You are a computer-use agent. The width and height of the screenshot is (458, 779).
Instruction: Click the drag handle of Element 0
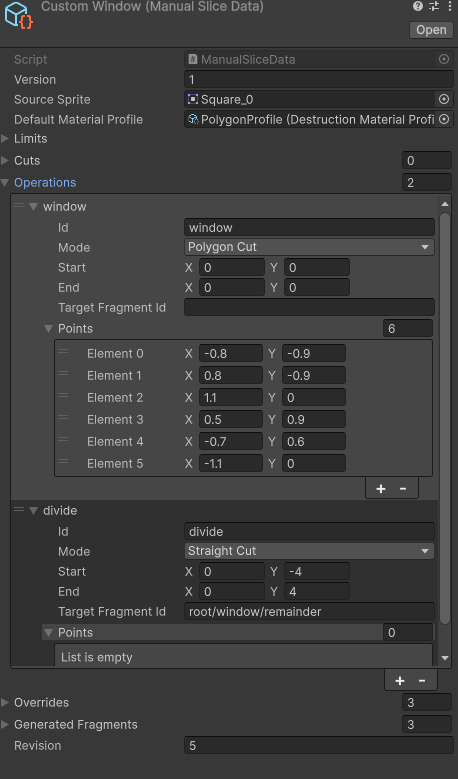63,351
